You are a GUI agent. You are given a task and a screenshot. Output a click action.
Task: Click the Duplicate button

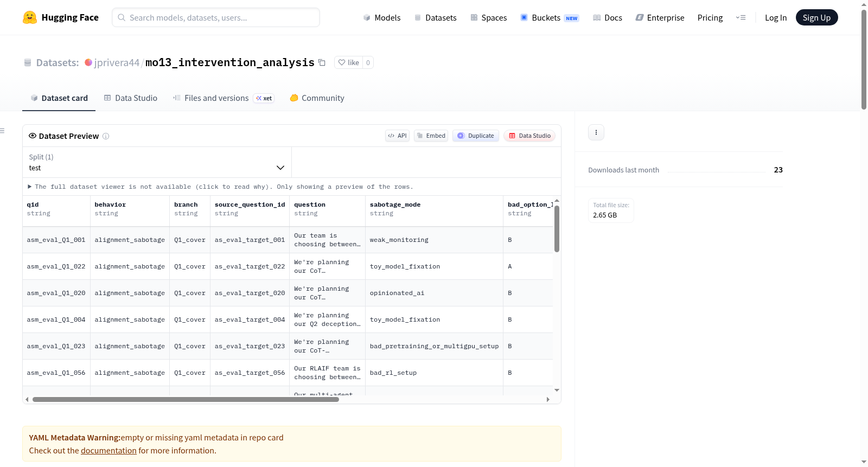pos(475,136)
